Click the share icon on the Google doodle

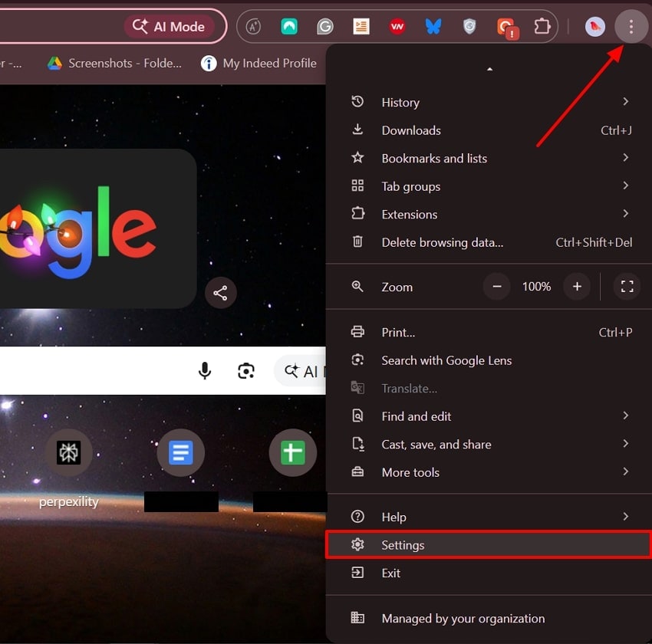click(x=221, y=293)
